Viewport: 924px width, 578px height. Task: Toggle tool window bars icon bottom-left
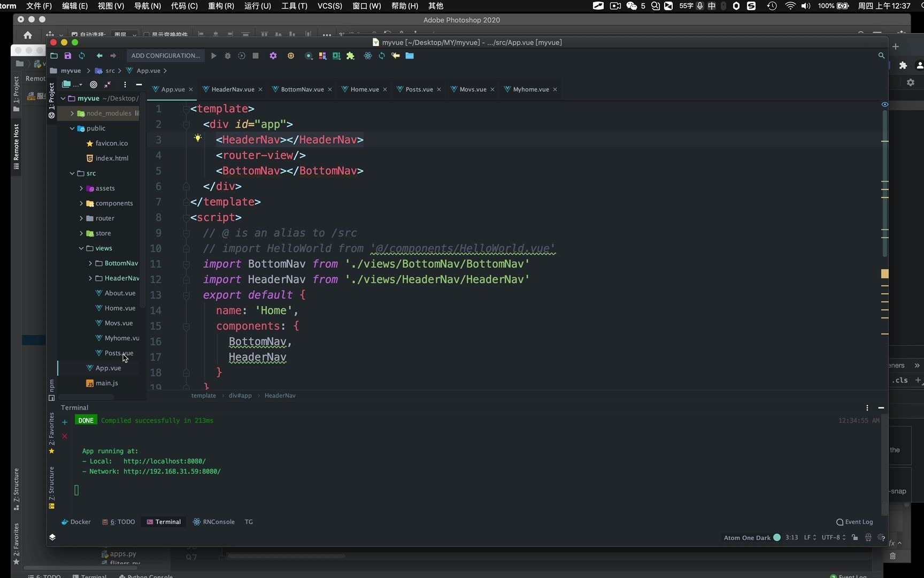coord(52,537)
